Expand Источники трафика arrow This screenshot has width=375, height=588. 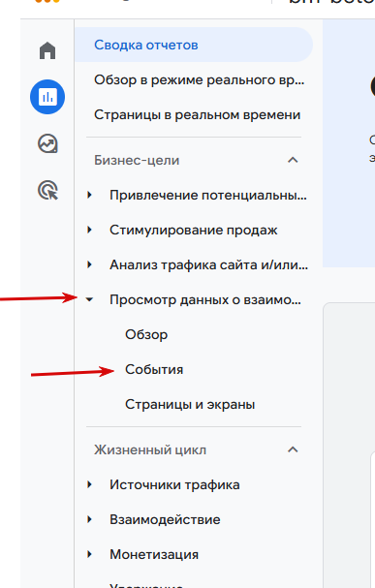pos(89,484)
